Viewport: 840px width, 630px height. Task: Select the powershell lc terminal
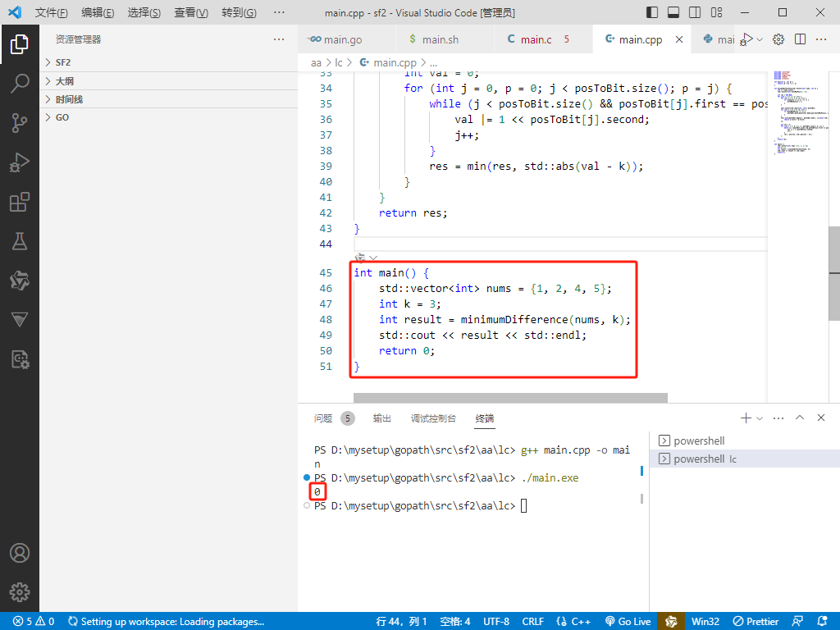click(745, 459)
